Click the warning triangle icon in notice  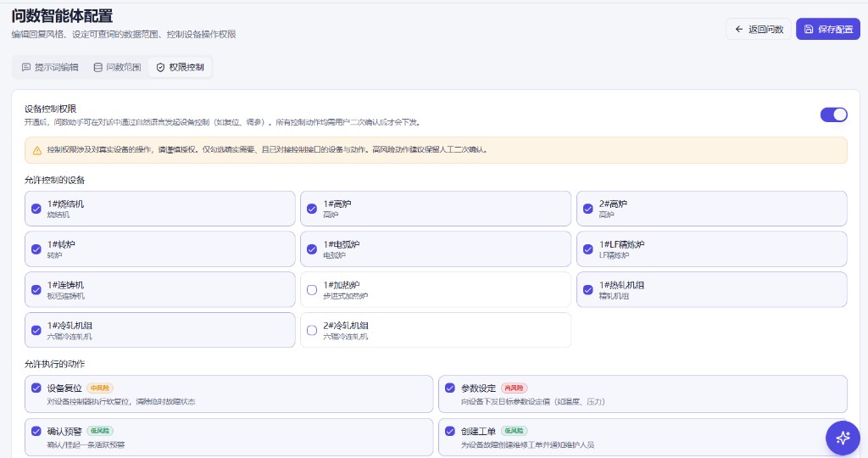[x=37, y=151]
